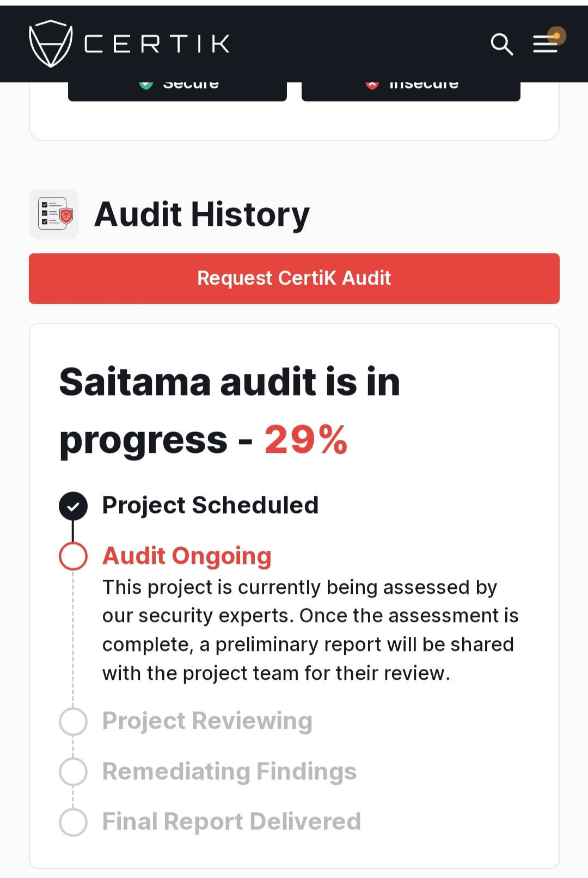Open the hamburger menu icon
This screenshot has width=588, height=878.
click(545, 44)
